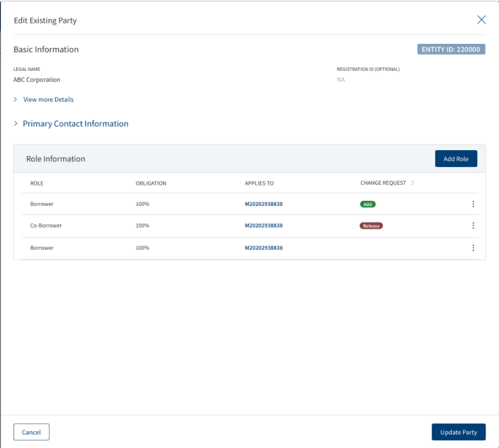
Task: Click the red Release badge
Action: [371, 226]
